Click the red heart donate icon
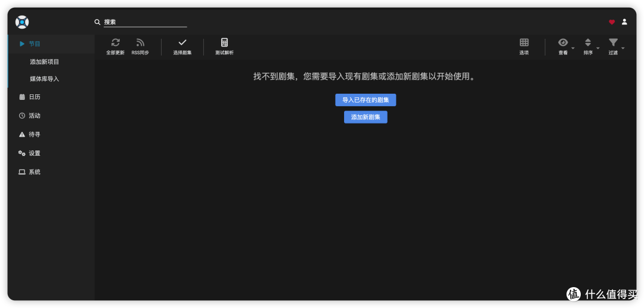 click(x=612, y=22)
